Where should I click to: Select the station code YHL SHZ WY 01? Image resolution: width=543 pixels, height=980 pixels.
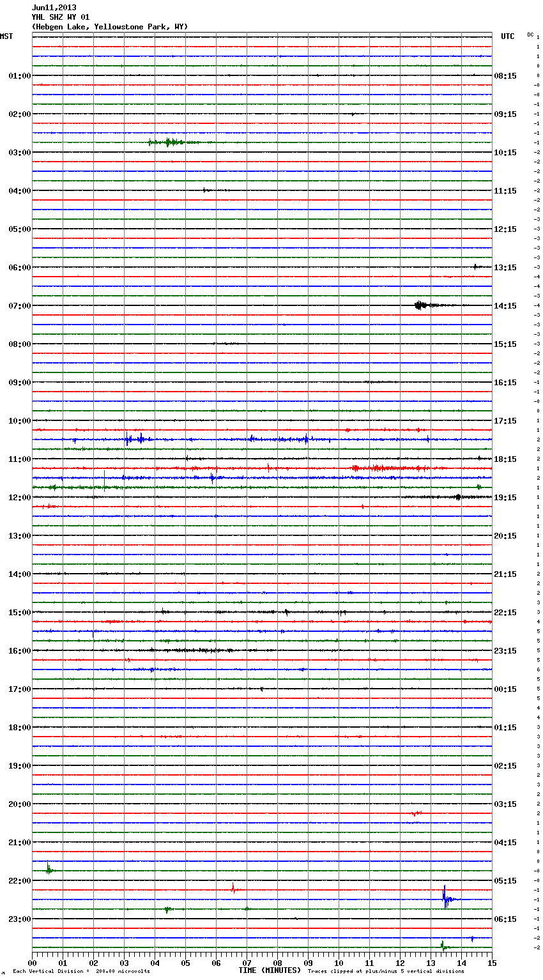[61, 17]
